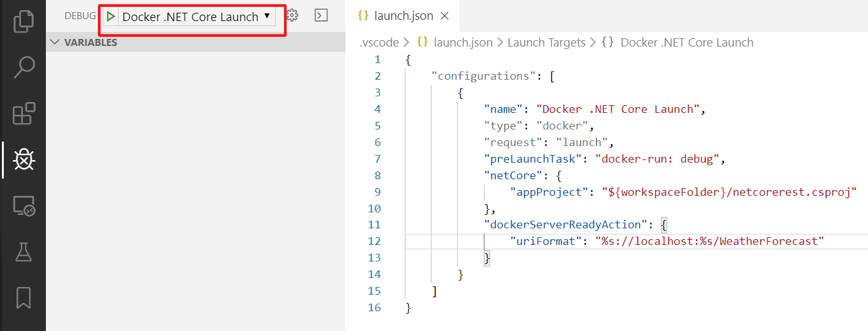This screenshot has height=331, width=868.
Task: Click the "Docker .NET Core Launch" value in editor
Action: [x=618, y=109]
